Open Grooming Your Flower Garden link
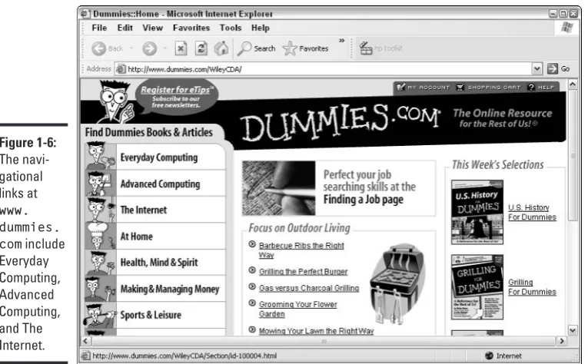This screenshot has width=588, height=364. 297,309
